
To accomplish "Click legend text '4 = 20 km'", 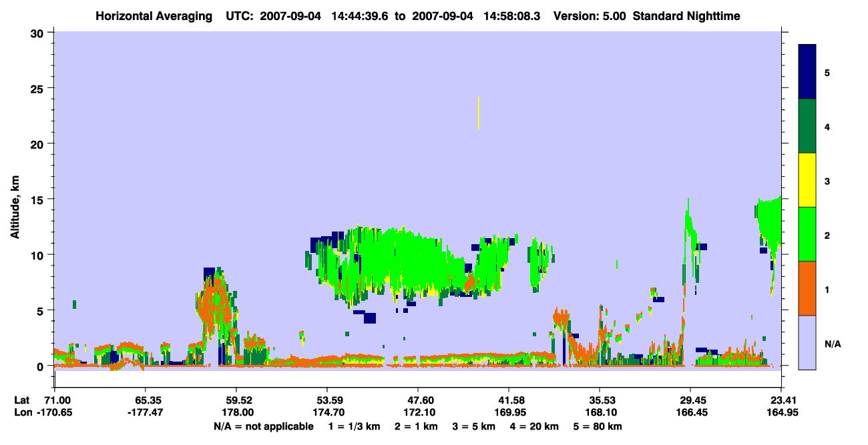I will click(x=534, y=426).
